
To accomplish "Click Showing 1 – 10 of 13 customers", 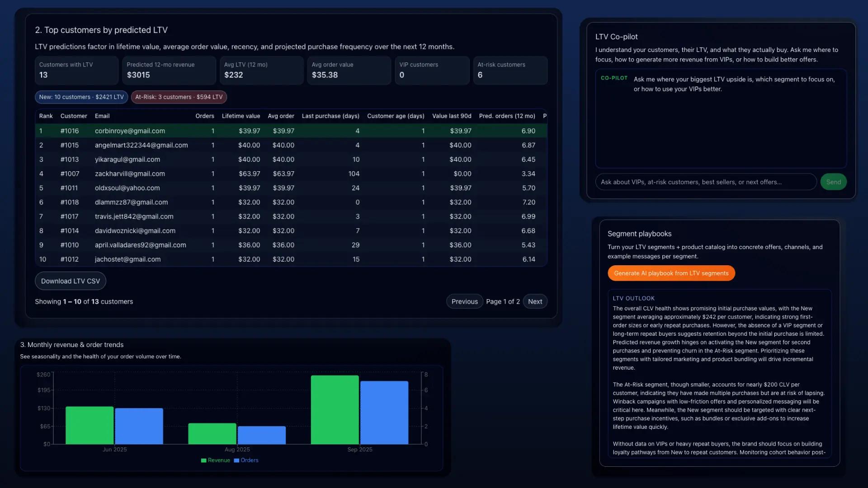I will tap(84, 301).
